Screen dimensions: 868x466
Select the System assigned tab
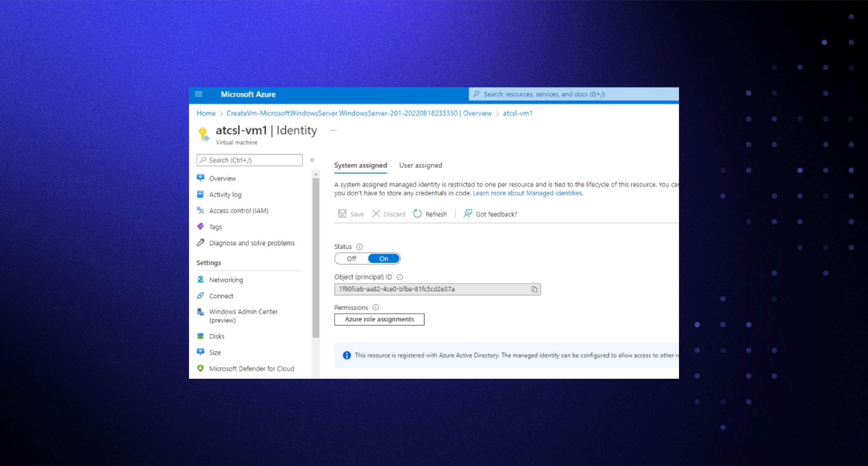360,165
